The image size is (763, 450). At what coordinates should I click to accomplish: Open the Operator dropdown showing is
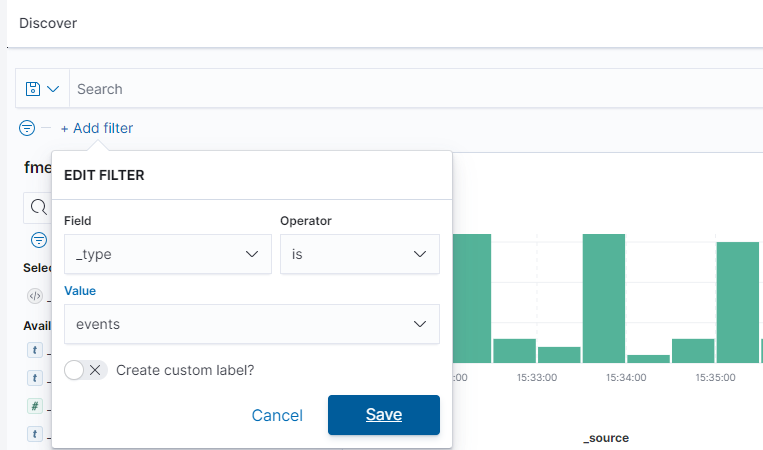click(x=359, y=254)
